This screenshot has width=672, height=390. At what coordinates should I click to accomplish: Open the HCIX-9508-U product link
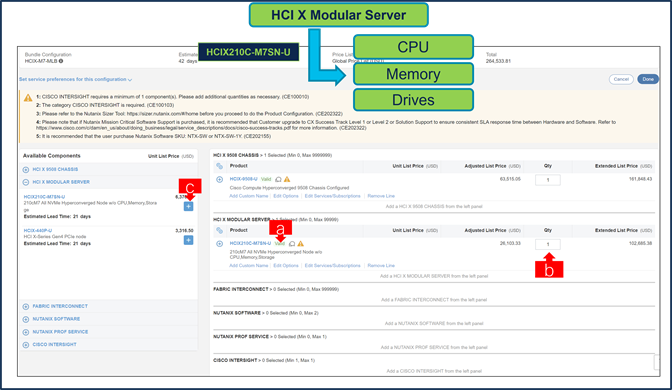pyautogui.click(x=243, y=179)
